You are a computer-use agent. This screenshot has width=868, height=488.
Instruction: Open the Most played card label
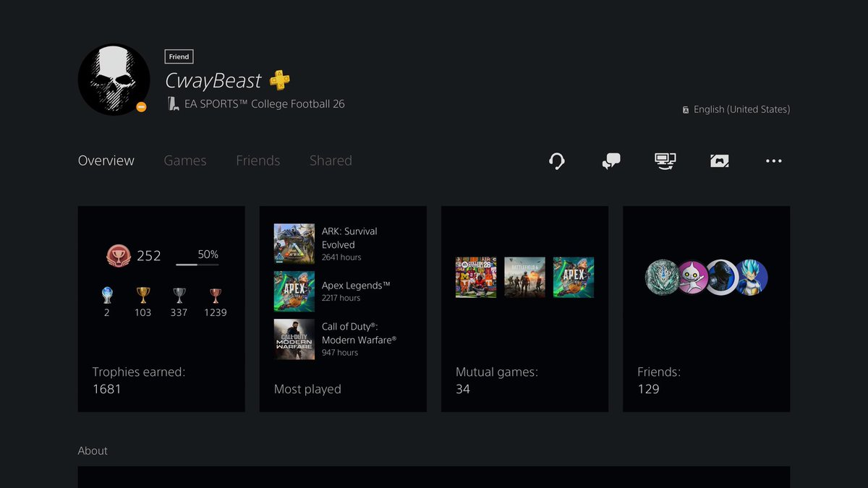(307, 389)
